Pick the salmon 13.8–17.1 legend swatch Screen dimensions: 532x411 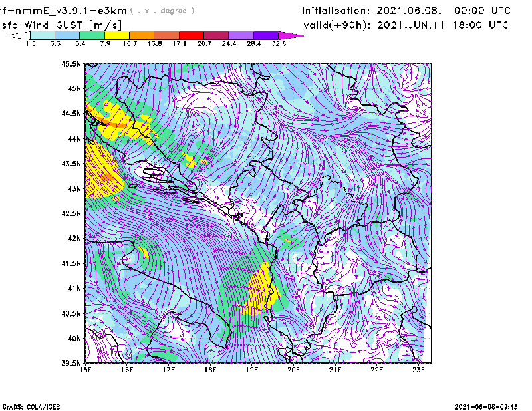pos(167,35)
